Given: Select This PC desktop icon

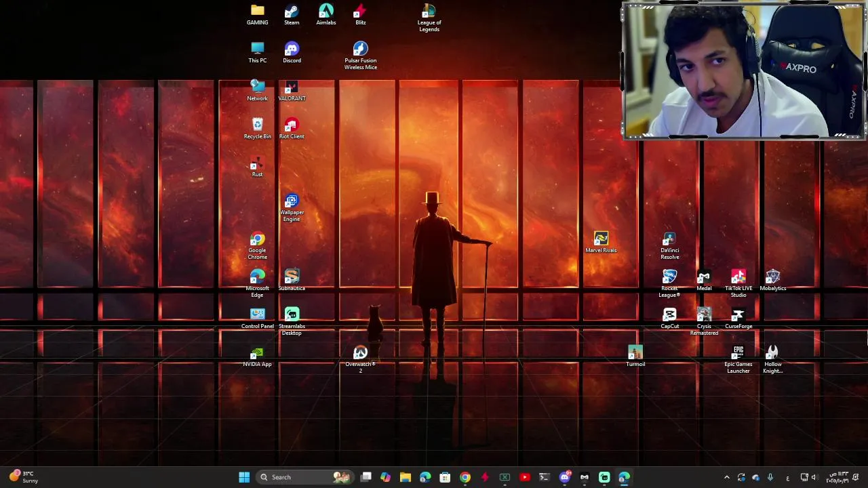Looking at the screenshot, I should 257,53.
